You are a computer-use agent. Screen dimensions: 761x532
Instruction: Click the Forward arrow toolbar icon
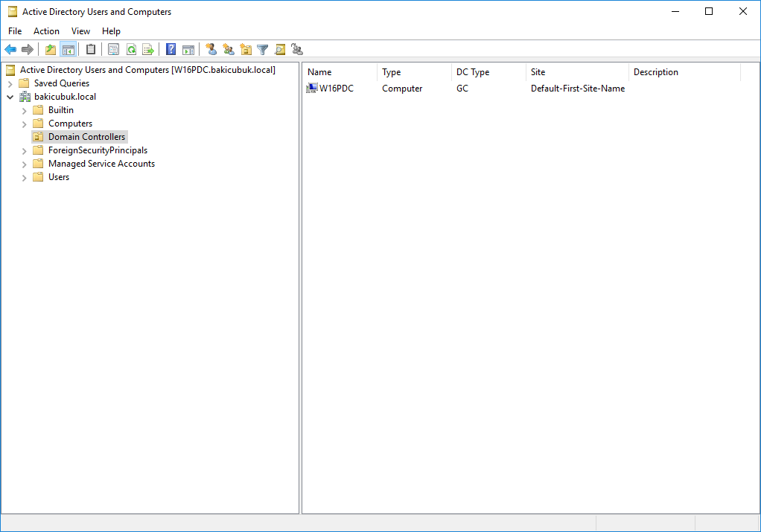27,49
